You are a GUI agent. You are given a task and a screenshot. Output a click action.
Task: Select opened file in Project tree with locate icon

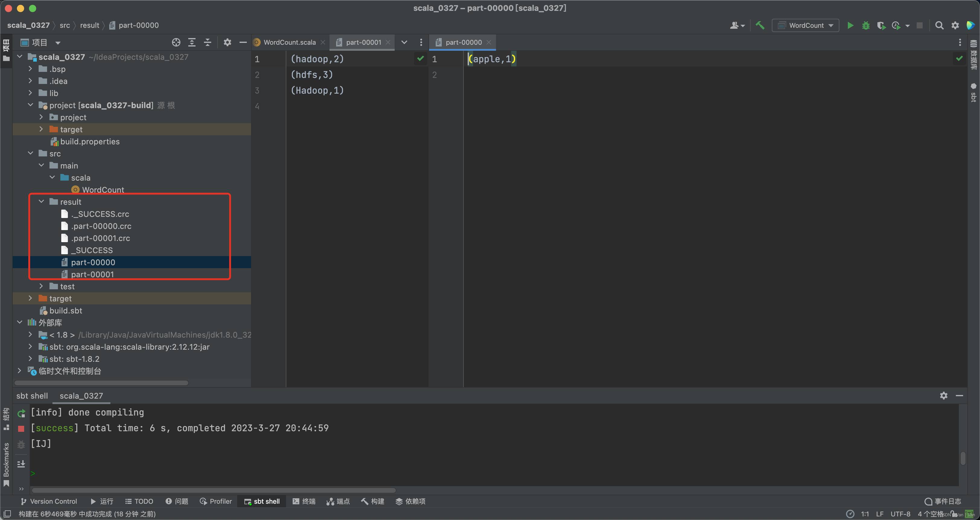pos(176,42)
